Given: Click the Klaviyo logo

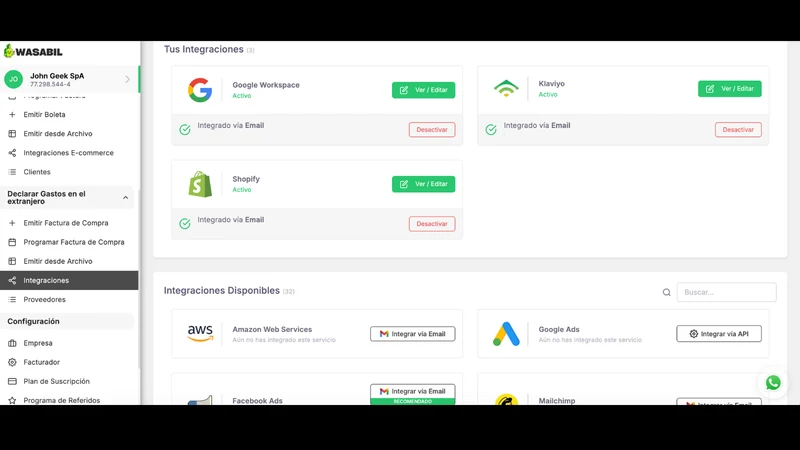Looking at the screenshot, I should (506, 89).
